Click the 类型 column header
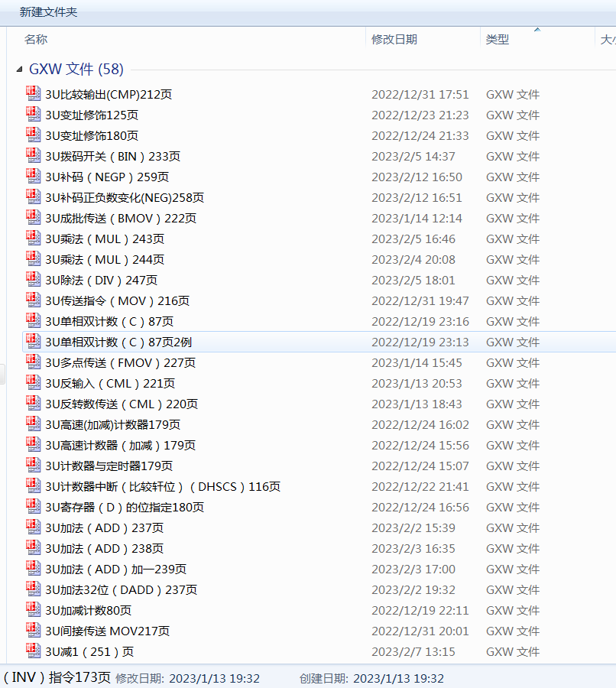 tap(498, 39)
